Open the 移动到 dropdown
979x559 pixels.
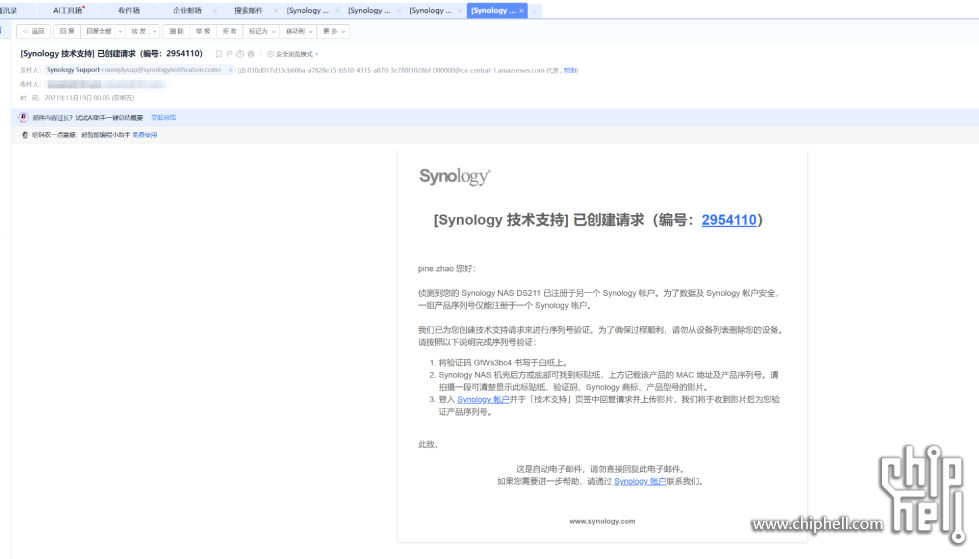(x=299, y=31)
